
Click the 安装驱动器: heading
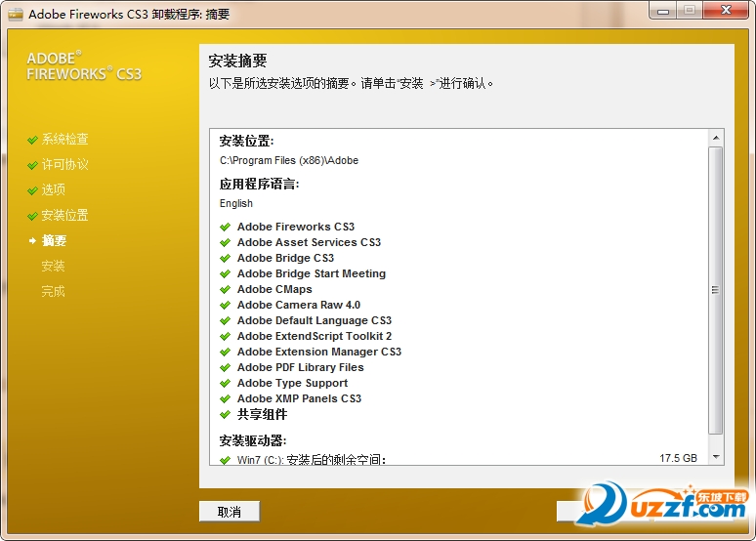(x=253, y=440)
